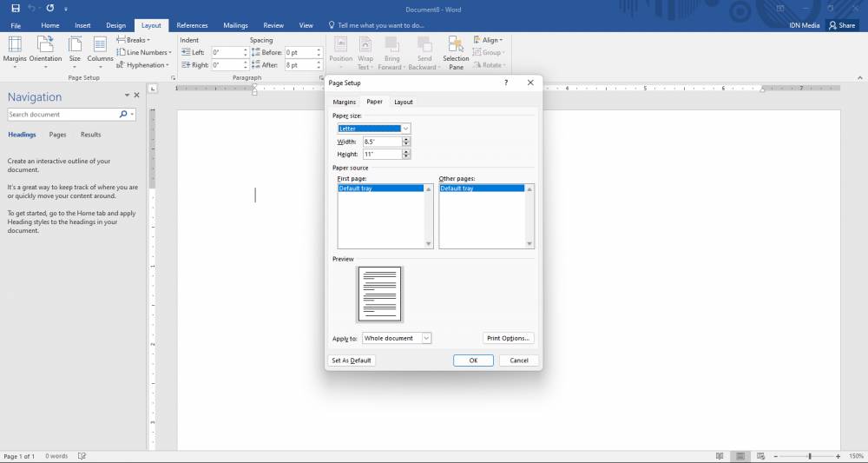Open the File menu
868x463 pixels.
click(16, 25)
